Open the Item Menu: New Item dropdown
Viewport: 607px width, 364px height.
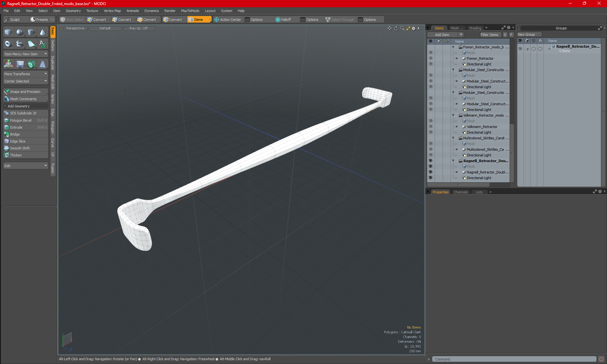pyautogui.click(x=25, y=54)
